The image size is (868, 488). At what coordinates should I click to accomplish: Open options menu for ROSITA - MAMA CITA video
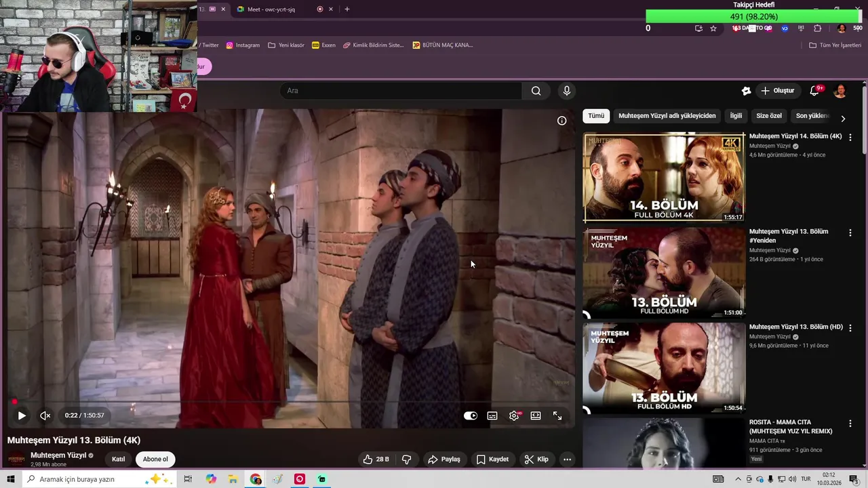pyautogui.click(x=850, y=423)
